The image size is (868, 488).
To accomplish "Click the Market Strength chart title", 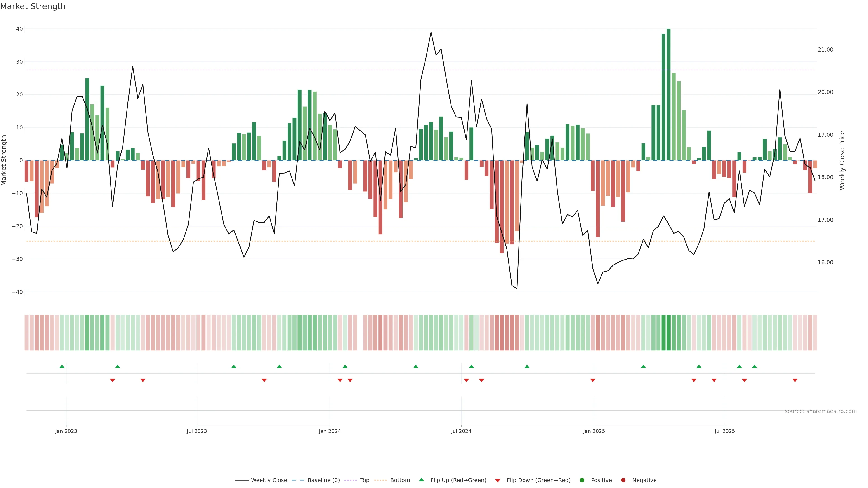I will pos(33,6).
